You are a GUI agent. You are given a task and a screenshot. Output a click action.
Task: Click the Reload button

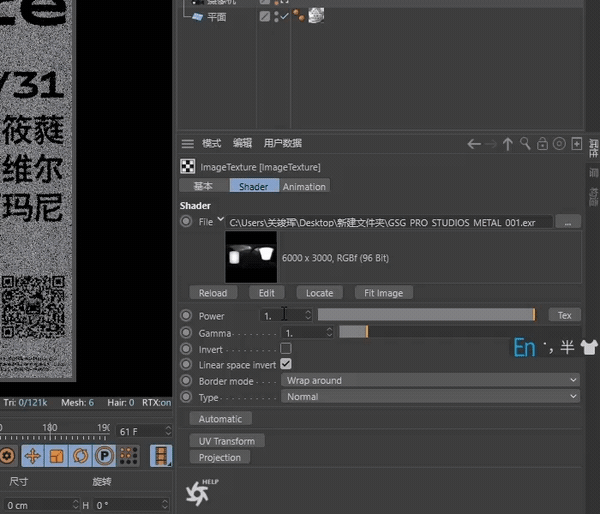[x=213, y=293]
